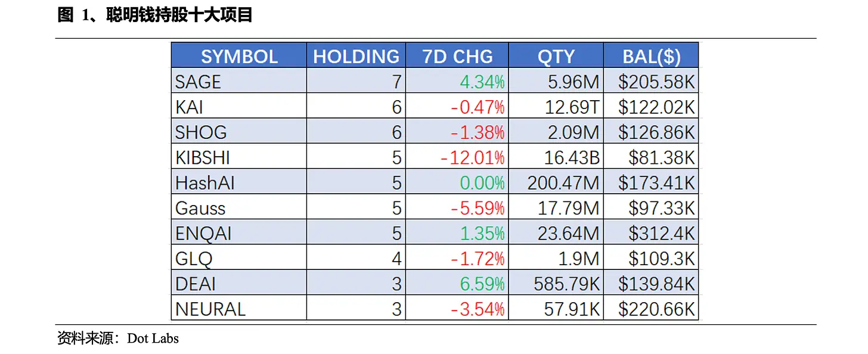Click the 7D CHG column header
Image resolution: width=868 pixels, height=354 pixels.
pyautogui.click(x=457, y=56)
